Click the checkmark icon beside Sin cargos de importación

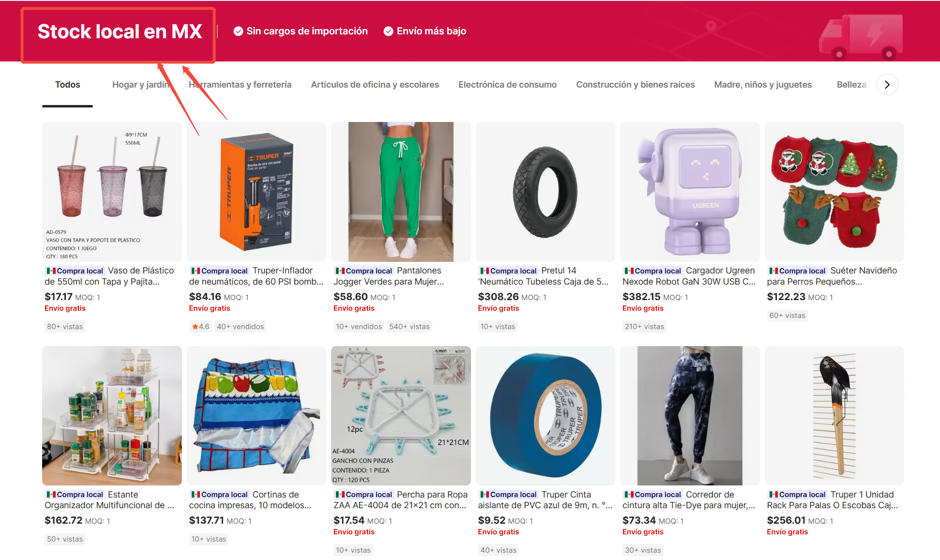point(238,31)
